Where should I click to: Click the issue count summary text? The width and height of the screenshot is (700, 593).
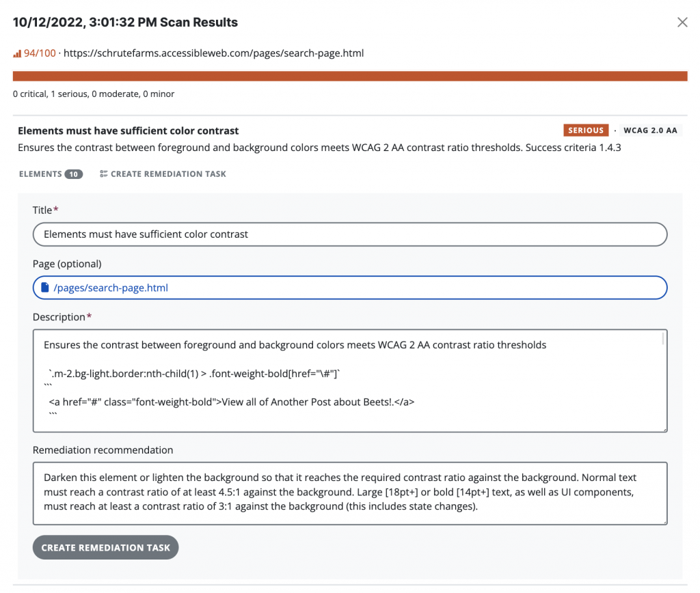click(x=93, y=94)
